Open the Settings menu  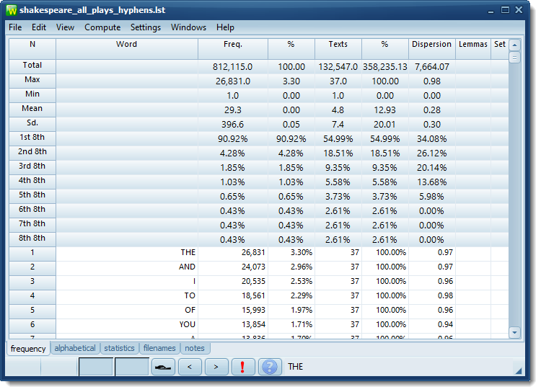pos(146,27)
